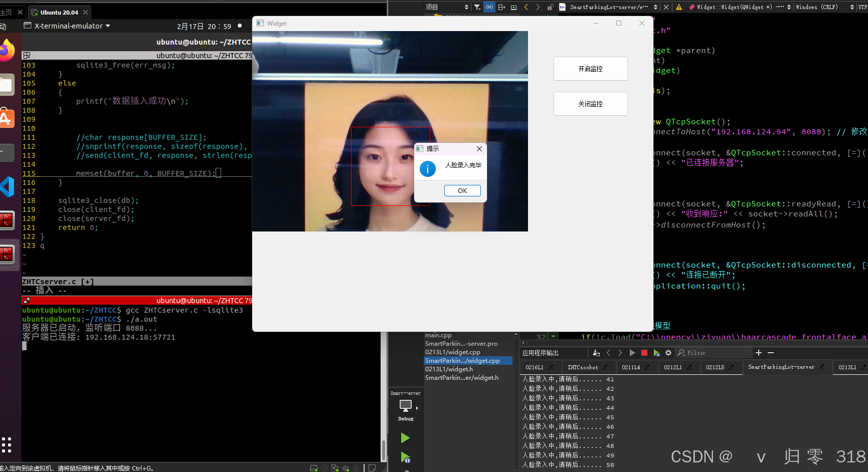Image resolution: width=868 pixels, height=472 pixels.
Task: Open the Windows (CRLF) line ending dropdown
Action: point(825,7)
